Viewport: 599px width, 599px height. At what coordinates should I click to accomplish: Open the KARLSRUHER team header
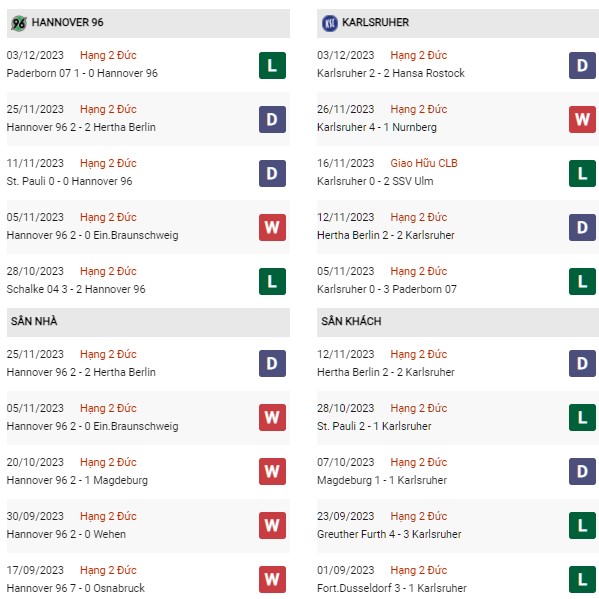coord(458,23)
